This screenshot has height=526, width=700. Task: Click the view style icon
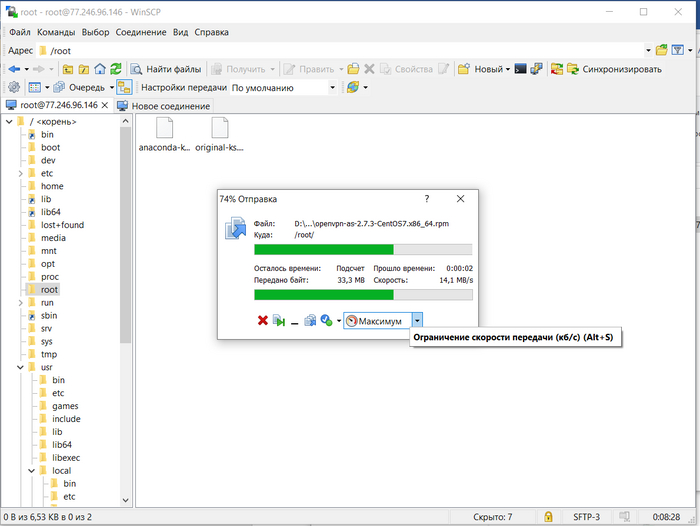[x=35, y=88]
